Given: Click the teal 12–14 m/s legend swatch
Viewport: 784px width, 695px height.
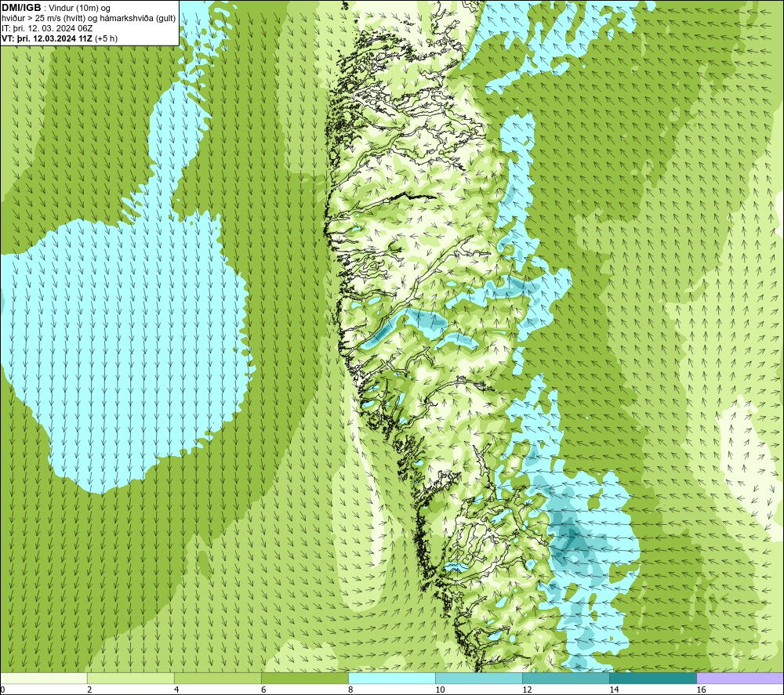Looking at the screenshot, I should coord(566,678).
